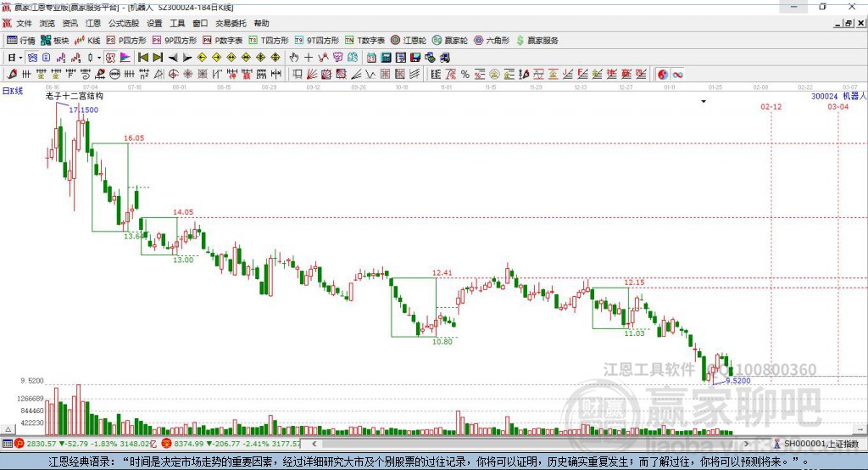Open the 9T四方形 tool
868x470 pixels.
tap(316, 41)
